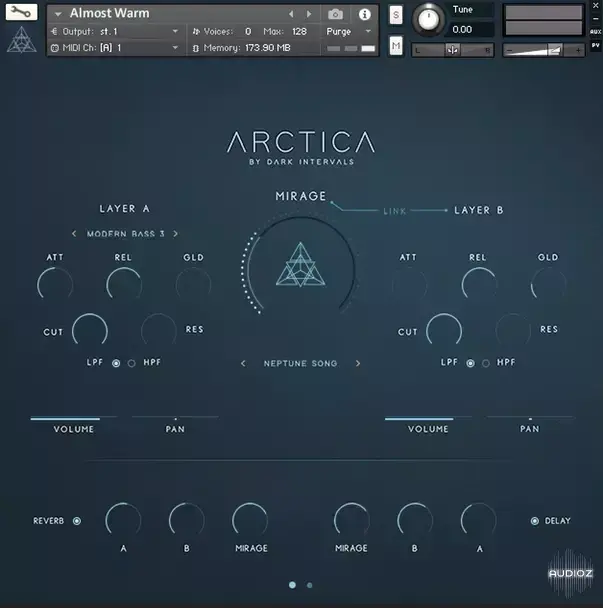Click the Neptune Song preset name
The width and height of the screenshot is (603, 608).
click(301, 363)
